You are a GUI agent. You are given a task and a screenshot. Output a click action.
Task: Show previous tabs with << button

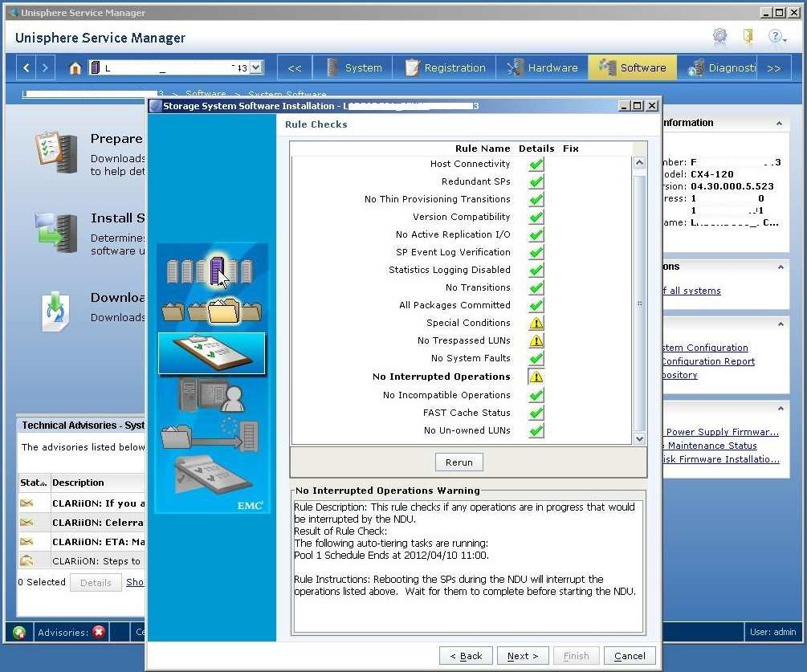[x=295, y=68]
